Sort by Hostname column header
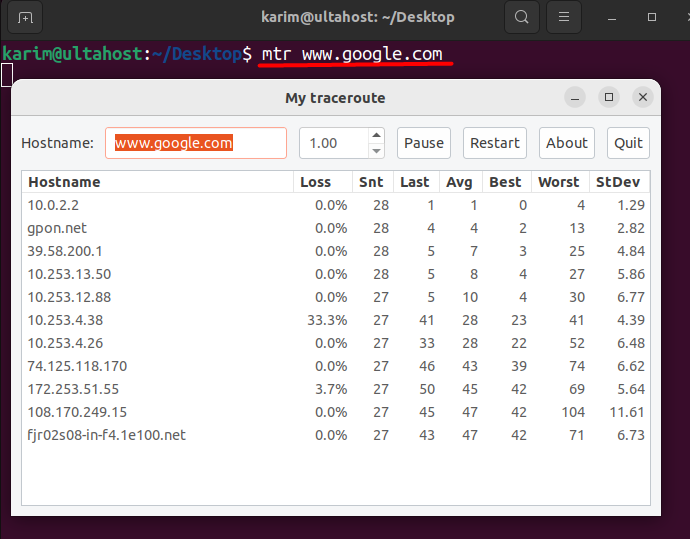The height and width of the screenshot is (539, 690). coord(158,182)
